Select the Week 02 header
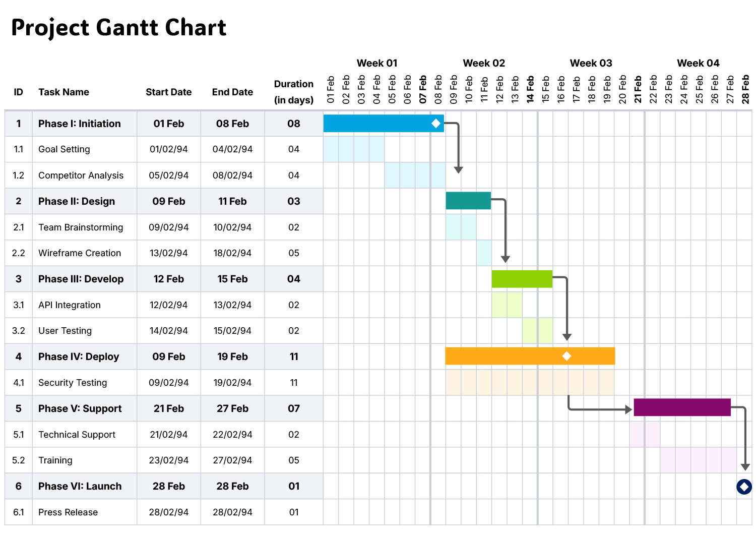This screenshot has width=756, height=535. point(484,63)
